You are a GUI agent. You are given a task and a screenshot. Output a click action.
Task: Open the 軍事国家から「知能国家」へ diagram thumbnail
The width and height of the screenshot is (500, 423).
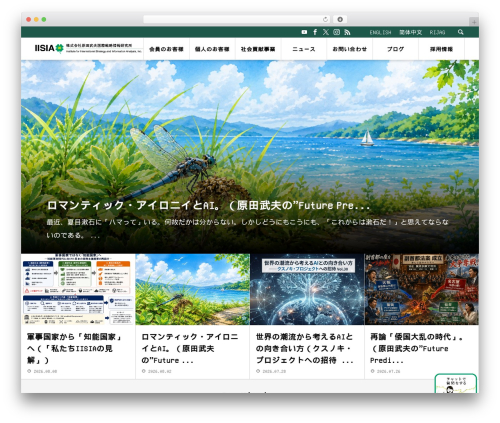point(78,289)
